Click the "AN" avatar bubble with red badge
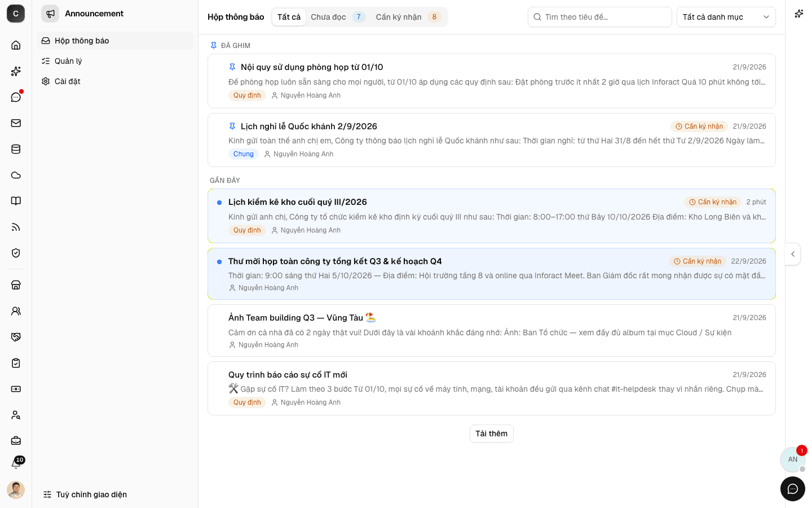 (793, 459)
